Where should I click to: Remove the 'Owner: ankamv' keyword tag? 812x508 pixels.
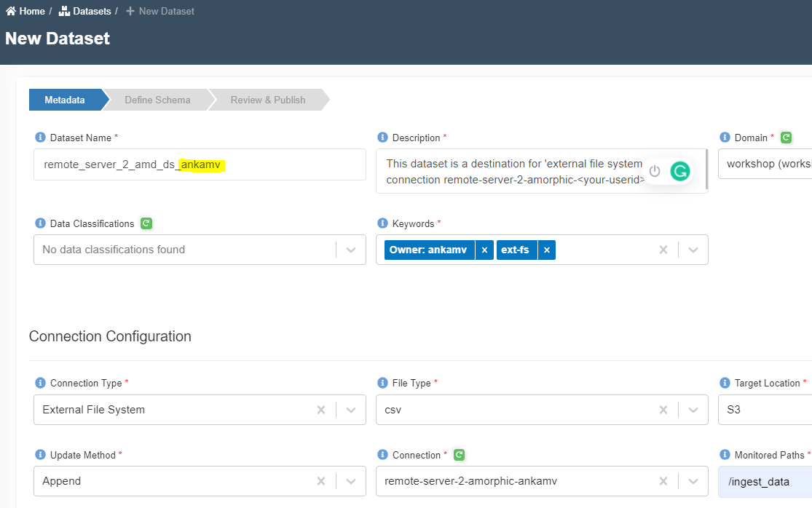point(484,250)
